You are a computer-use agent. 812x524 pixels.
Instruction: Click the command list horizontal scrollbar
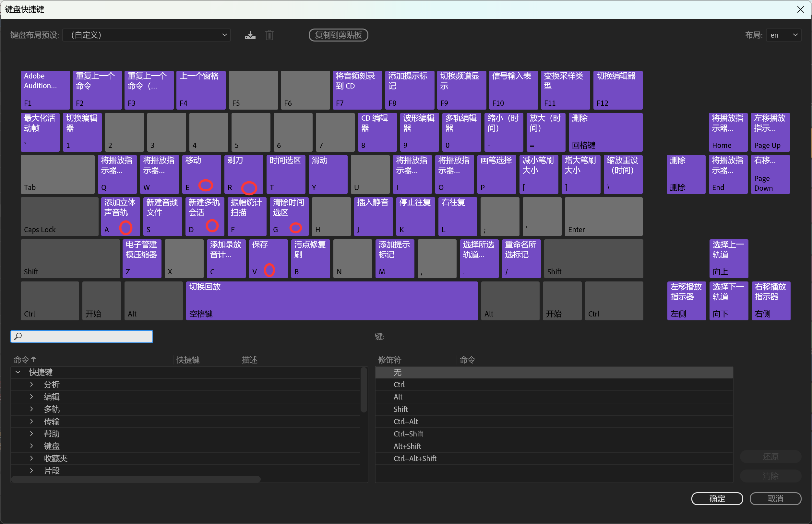click(136, 479)
